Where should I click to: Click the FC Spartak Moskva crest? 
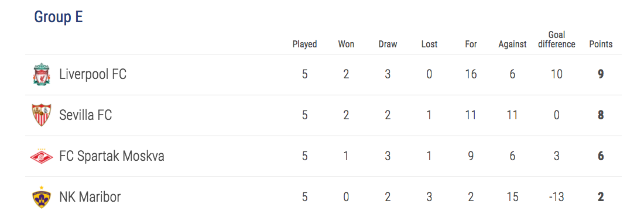pos(42,156)
